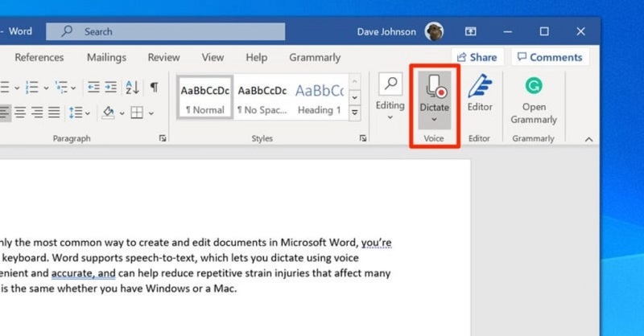Image resolution: width=644 pixels, height=336 pixels.
Task: Justify the paragraph text
Action: pos(54,112)
